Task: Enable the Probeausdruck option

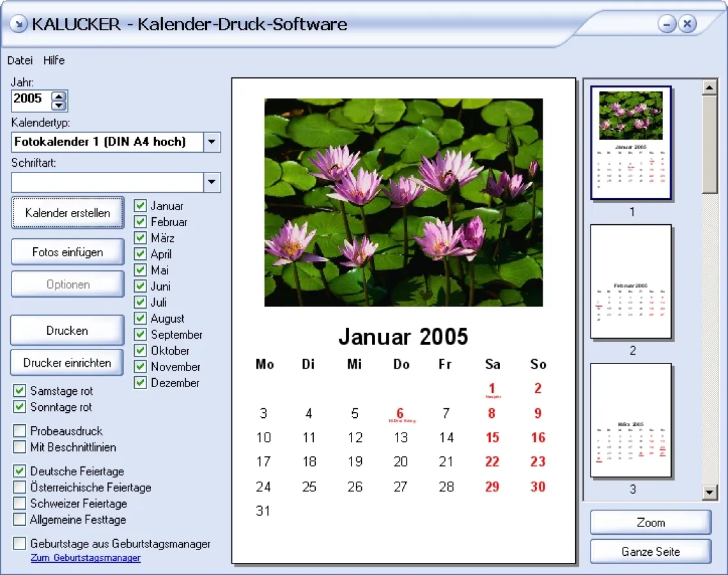Action: tap(20, 431)
